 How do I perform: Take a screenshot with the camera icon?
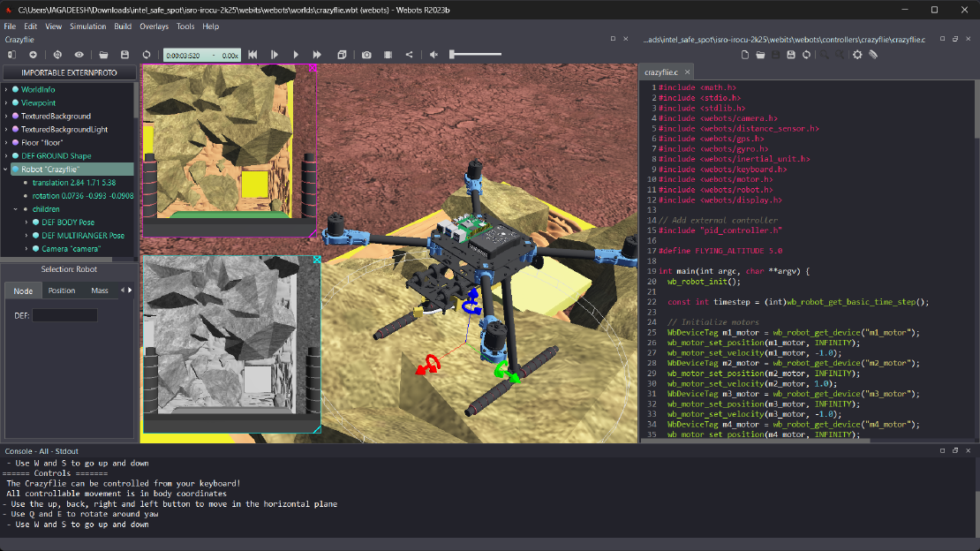point(366,55)
